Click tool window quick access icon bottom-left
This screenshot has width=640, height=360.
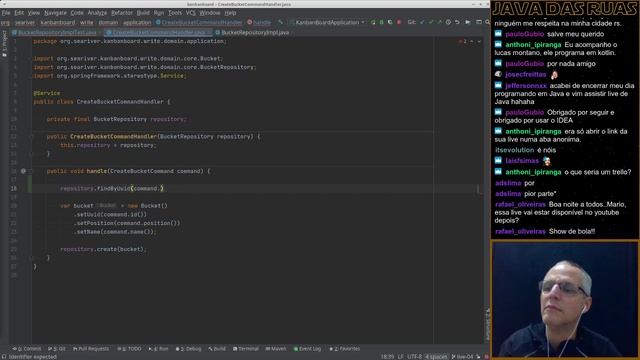pos(4,357)
